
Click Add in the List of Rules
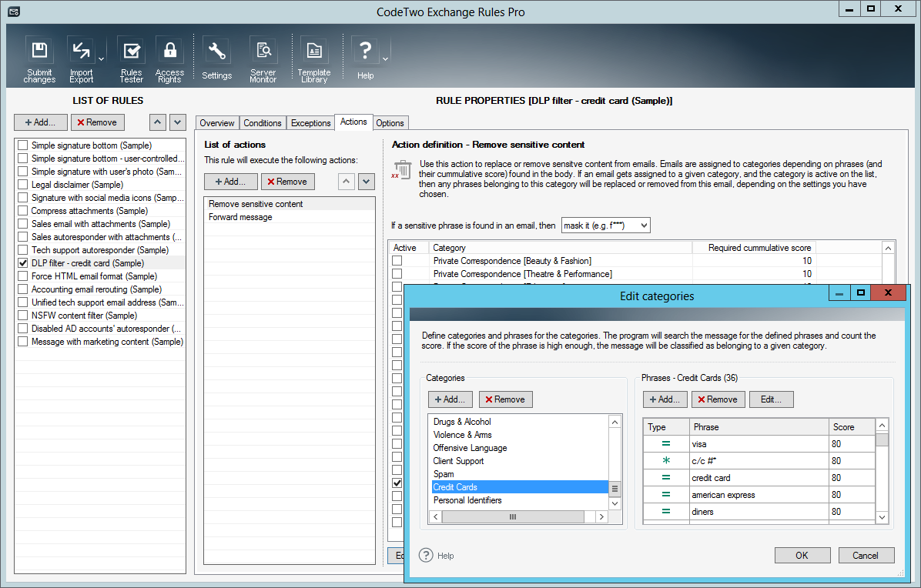pyautogui.click(x=41, y=122)
